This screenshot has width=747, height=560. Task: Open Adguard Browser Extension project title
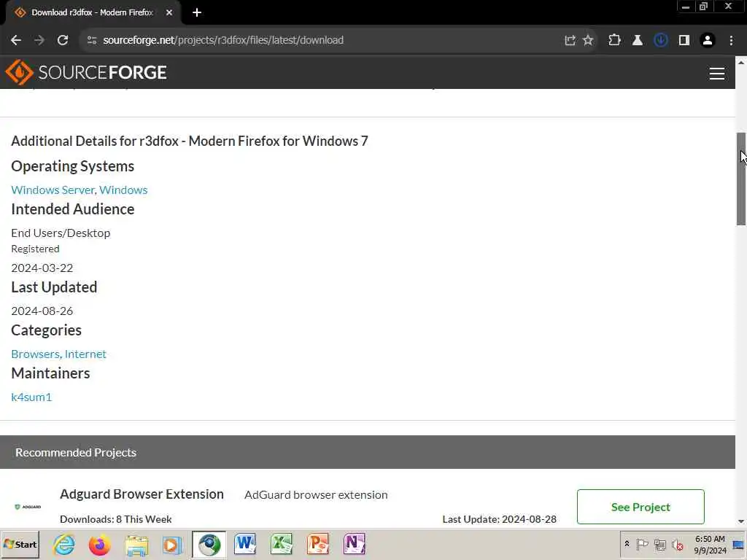142,494
